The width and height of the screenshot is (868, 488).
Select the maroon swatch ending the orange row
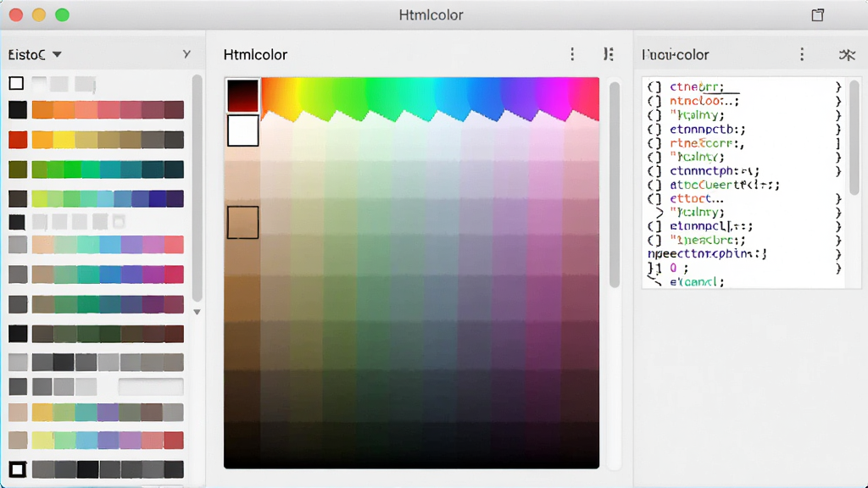point(174,109)
